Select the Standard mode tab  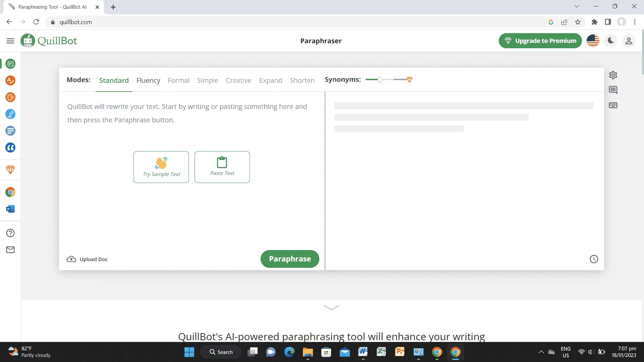114,80
